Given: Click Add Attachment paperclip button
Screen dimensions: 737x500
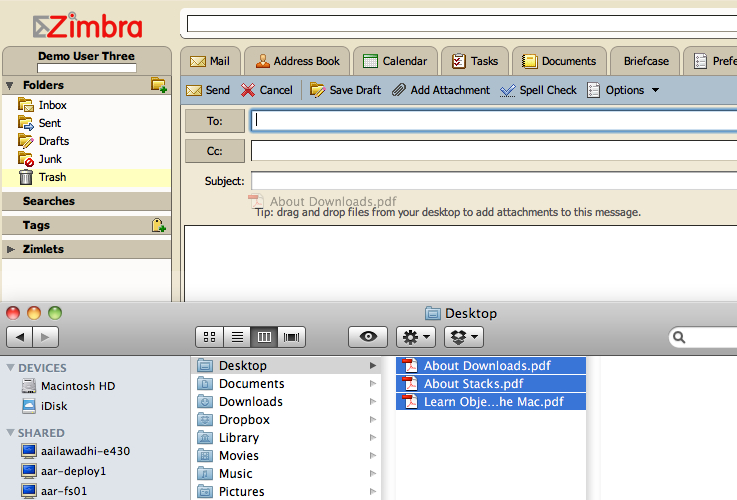Looking at the screenshot, I should 441,90.
